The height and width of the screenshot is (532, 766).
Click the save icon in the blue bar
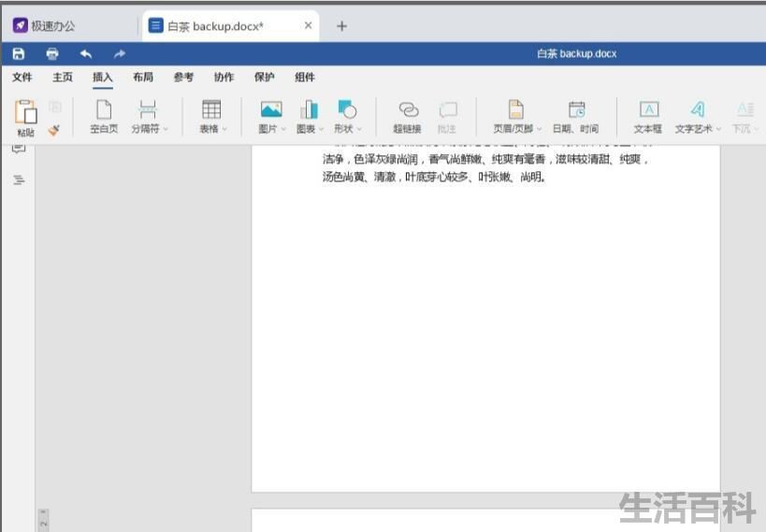[x=19, y=53]
